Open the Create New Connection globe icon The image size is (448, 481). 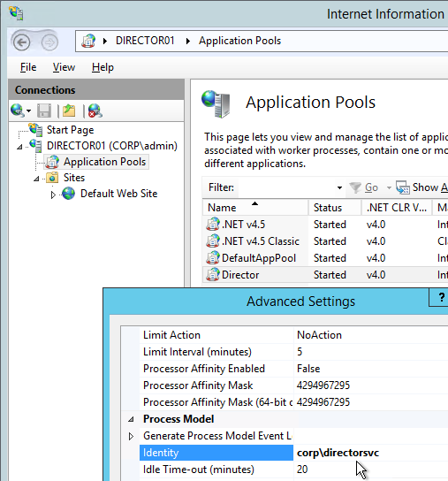17,111
